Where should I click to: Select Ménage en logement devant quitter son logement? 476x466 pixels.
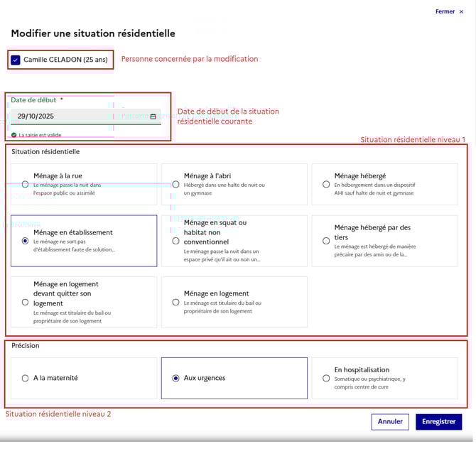point(26,302)
